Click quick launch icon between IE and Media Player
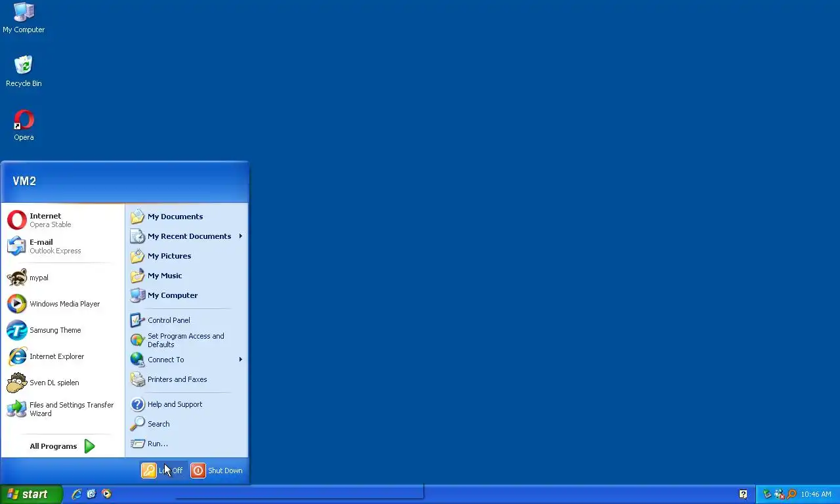This screenshot has width=840, height=504. coord(91,494)
